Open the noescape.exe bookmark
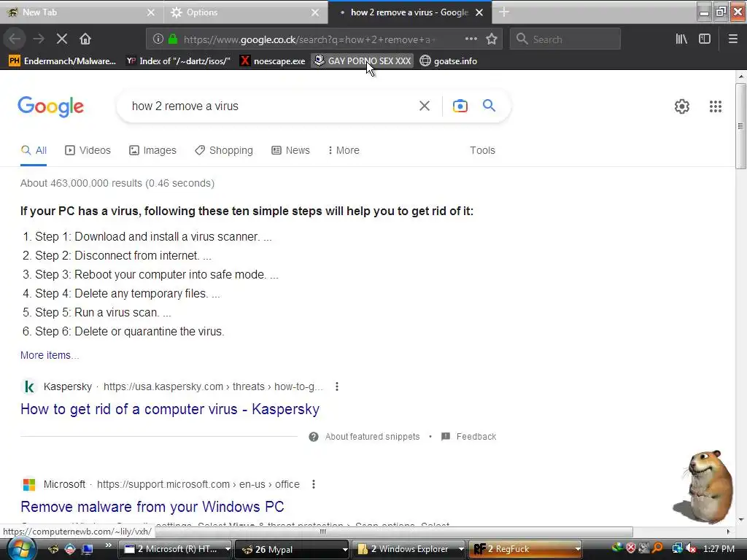 pos(273,61)
